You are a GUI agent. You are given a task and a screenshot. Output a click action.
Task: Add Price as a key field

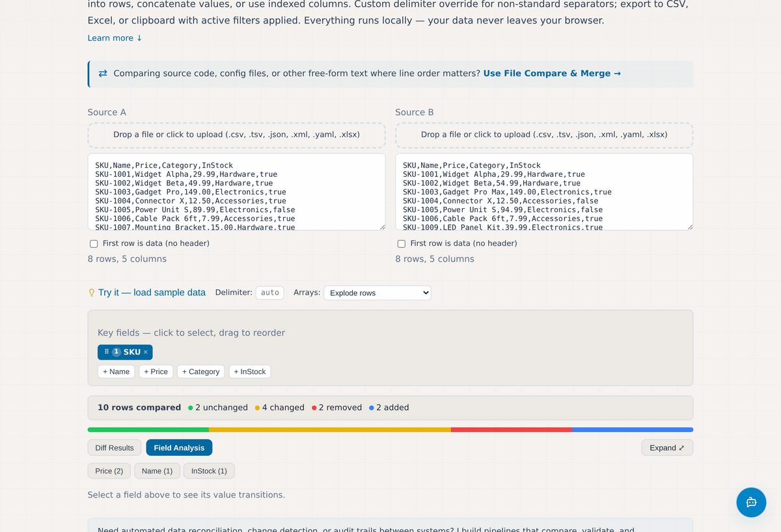(x=156, y=371)
